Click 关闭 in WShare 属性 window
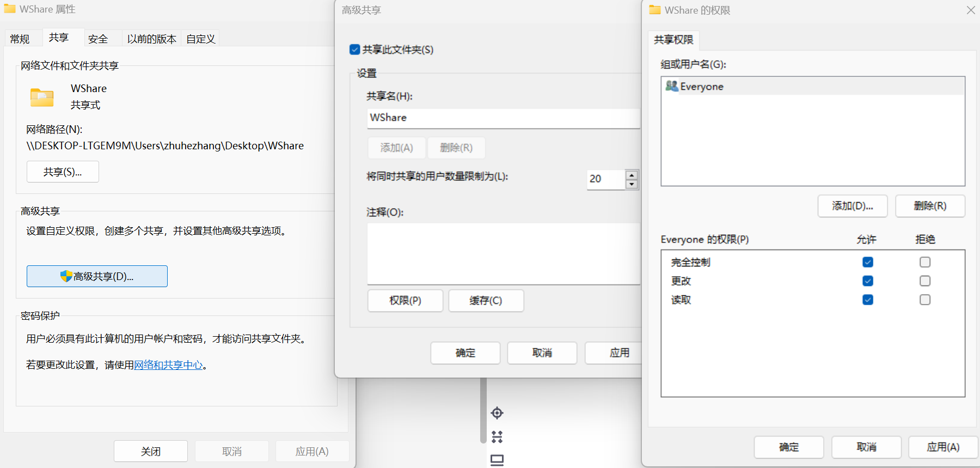Viewport: 980px width, 468px height. point(151,452)
